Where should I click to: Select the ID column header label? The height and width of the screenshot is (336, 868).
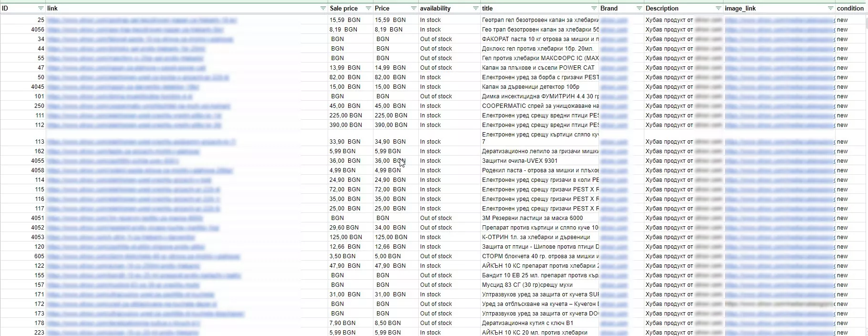click(5, 9)
